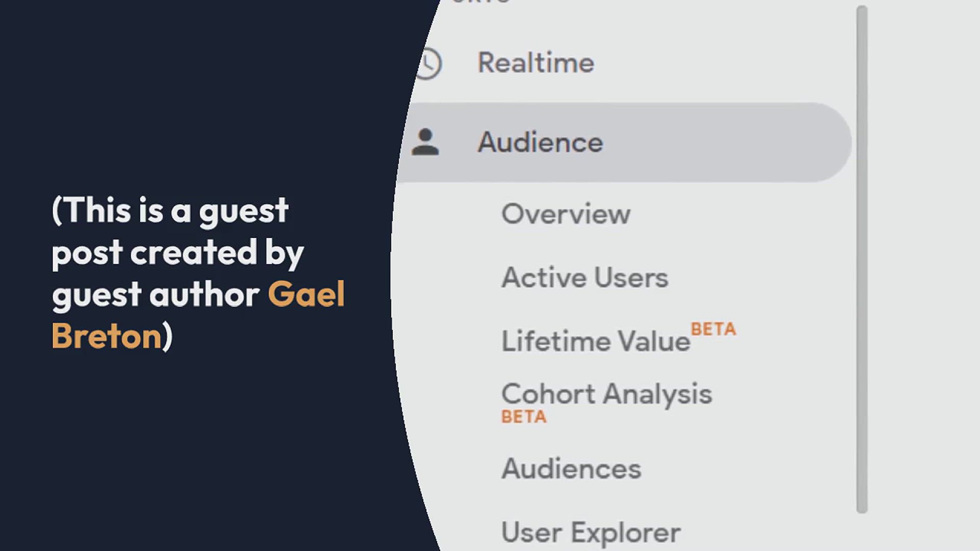Click the guest author name Gael
Screen dimensions: 980x551
pyautogui.click(x=306, y=294)
